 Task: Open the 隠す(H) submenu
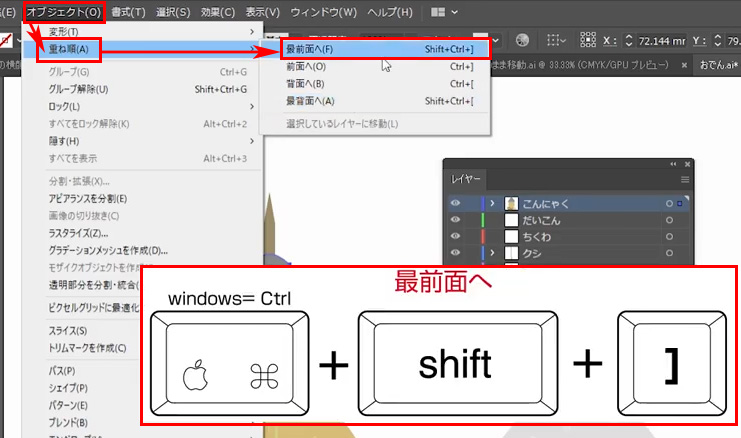(x=142, y=141)
